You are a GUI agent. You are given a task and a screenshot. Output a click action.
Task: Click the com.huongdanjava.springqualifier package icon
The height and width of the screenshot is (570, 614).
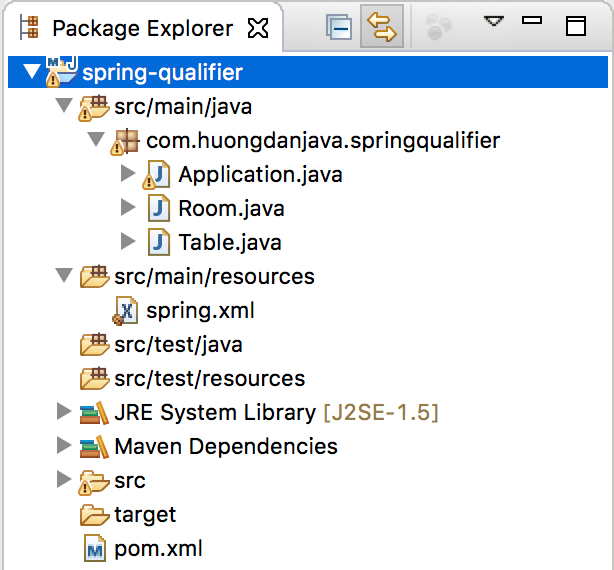click(x=125, y=142)
